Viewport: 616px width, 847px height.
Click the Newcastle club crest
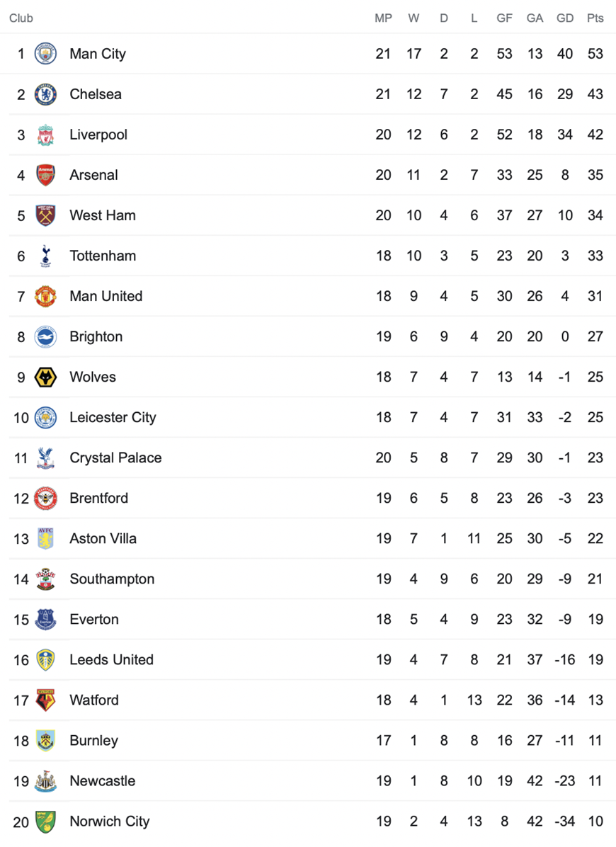45,781
